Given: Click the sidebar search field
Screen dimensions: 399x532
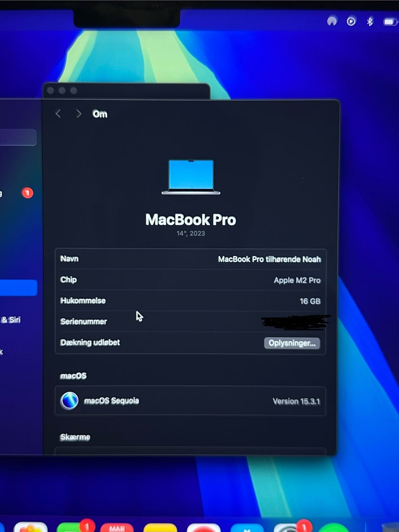Looking at the screenshot, I should click(18, 137).
